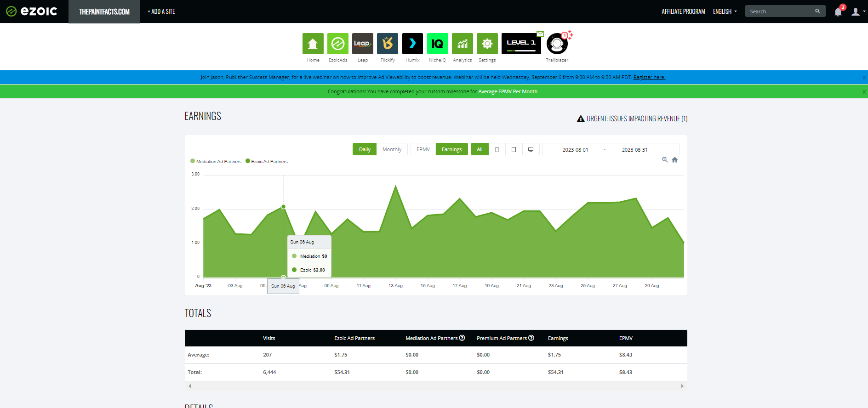Show Earnings in the chart

click(x=451, y=149)
